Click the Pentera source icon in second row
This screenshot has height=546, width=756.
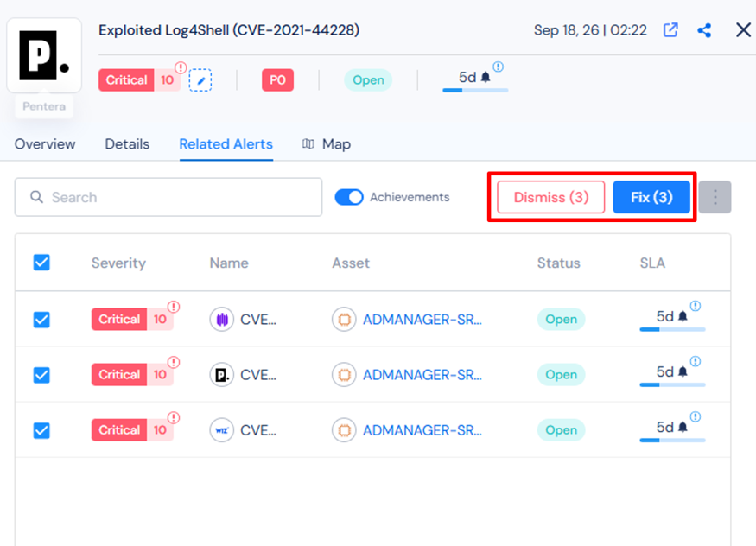coord(222,374)
